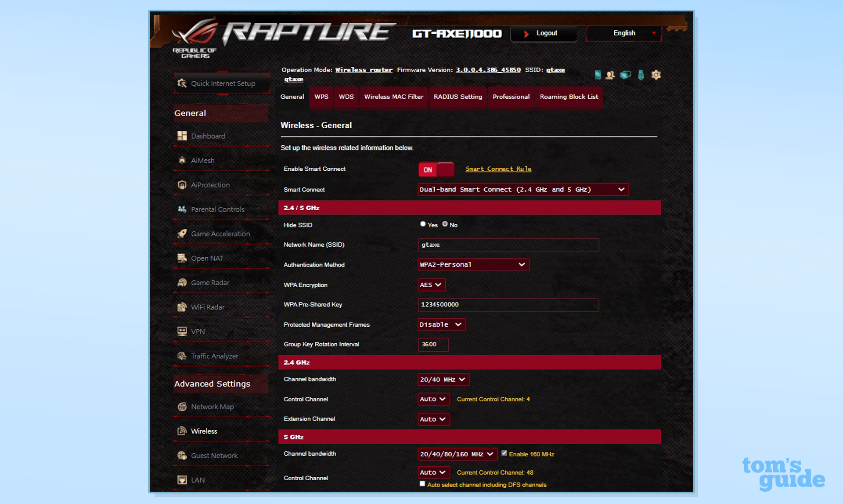Click the Parental Controls icon
This screenshot has width=843, height=504.
point(182,209)
